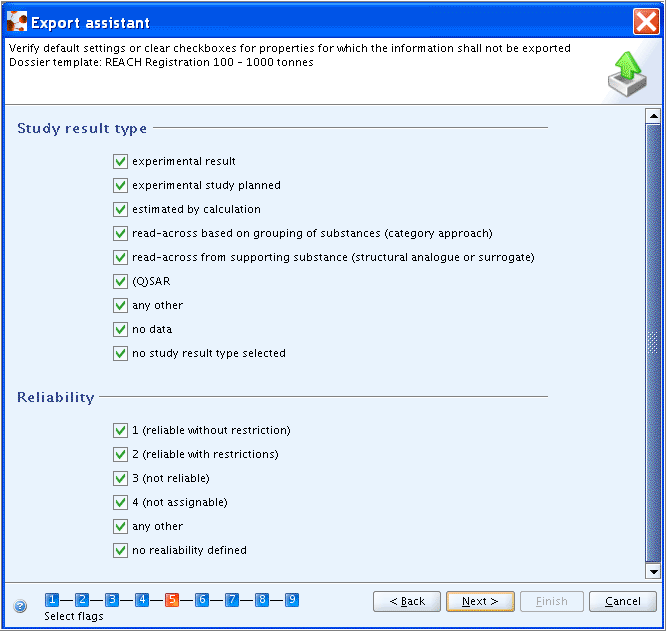Jump to wizard step 1 icon
666x631 pixels.
pyautogui.click(x=52, y=600)
